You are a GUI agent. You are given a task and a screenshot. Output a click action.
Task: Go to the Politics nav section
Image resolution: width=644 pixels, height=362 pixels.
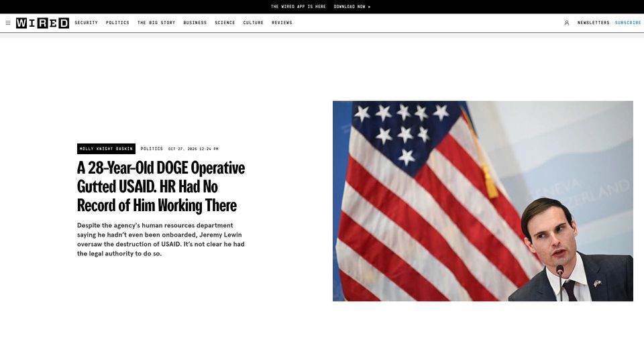pos(117,23)
